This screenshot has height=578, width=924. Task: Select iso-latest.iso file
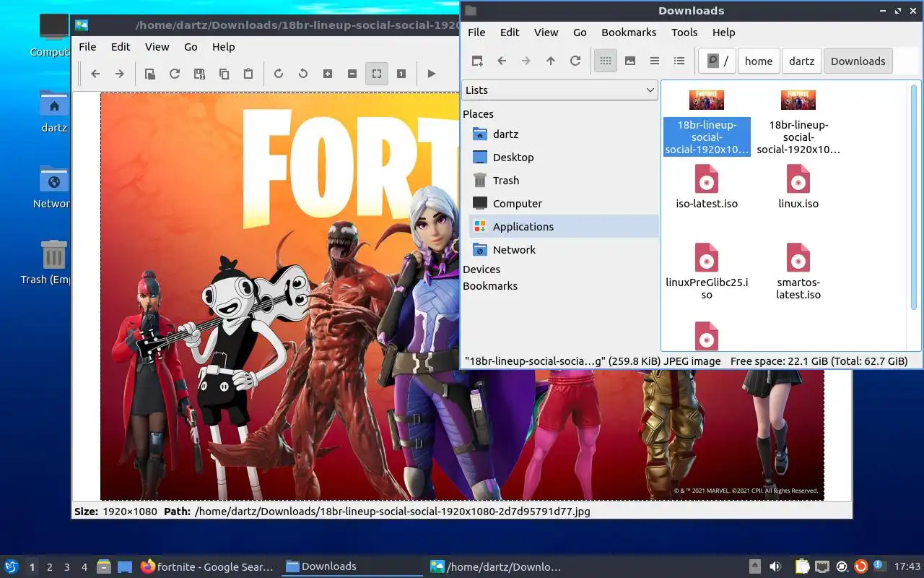(707, 187)
